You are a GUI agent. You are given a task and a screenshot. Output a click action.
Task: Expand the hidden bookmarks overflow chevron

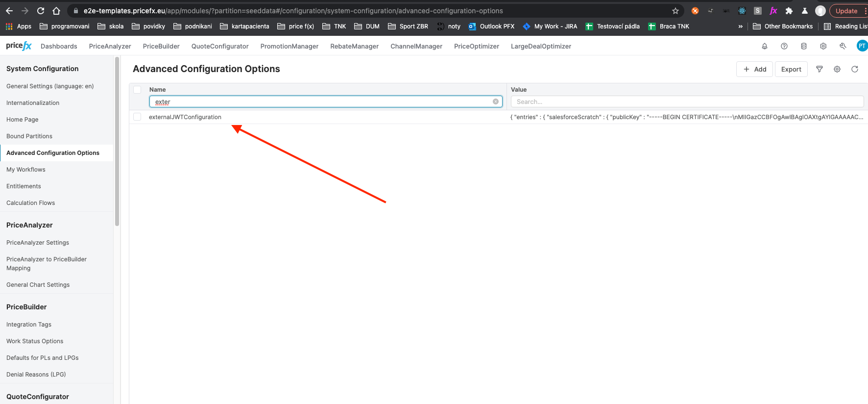(x=740, y=26)
